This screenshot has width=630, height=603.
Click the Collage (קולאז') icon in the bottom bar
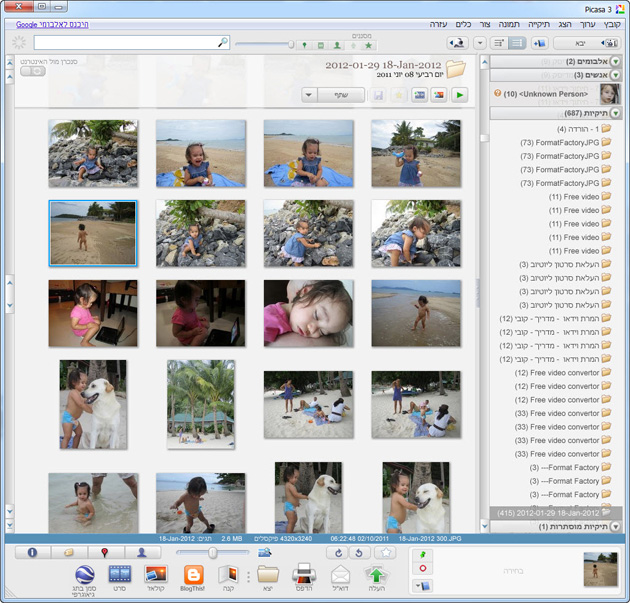[x=156, y=576]
